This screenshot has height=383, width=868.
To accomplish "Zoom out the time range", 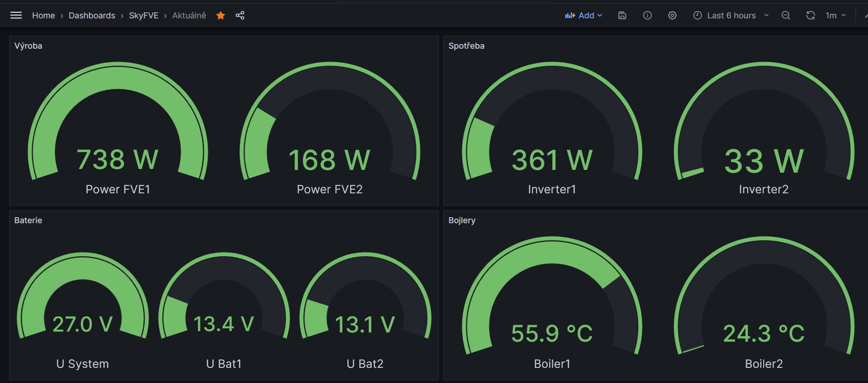I will (786, 16).
